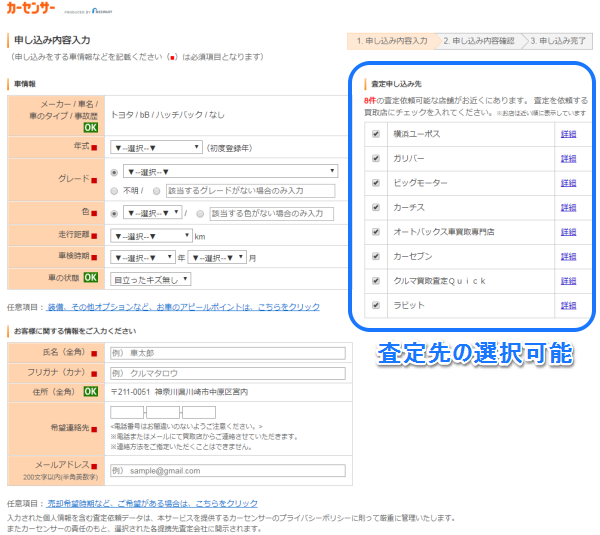The image size is (600, 535).
Task: Open 詳細 link for 横浜ユーポス
Action: 568,134
